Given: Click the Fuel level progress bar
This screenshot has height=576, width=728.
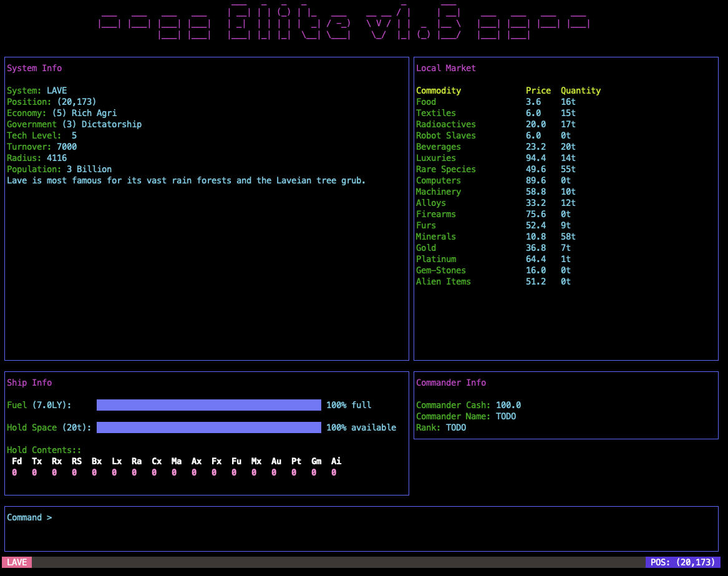Looking at the screenshot, I should (208, 405).
